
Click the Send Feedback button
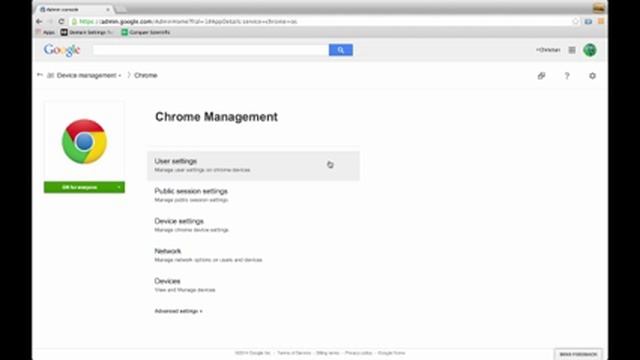[x=578, y=354]
